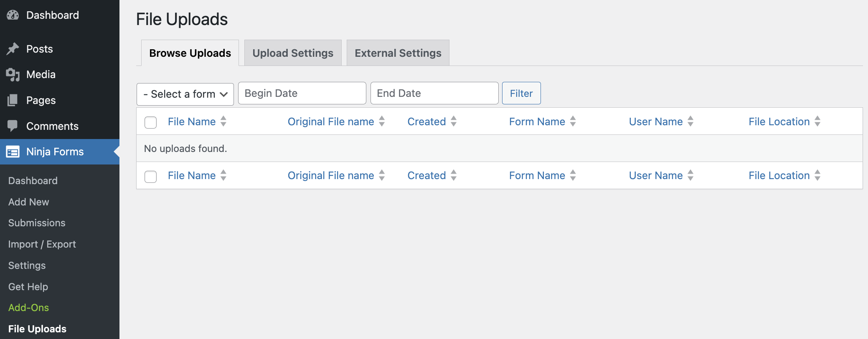Click the Begin Date input field
Screen dimensions: 868x339
click(x=302, y=93)
